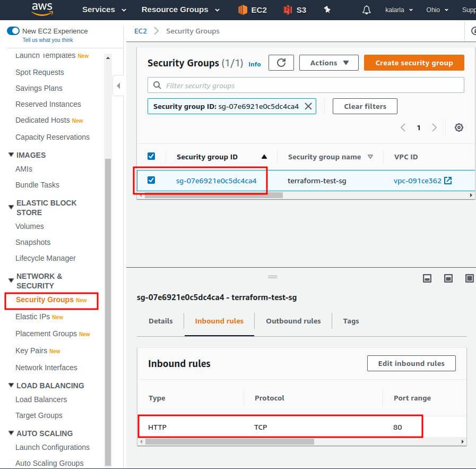Open the Tags tab
476x469 pixels.
click(351, 321)
